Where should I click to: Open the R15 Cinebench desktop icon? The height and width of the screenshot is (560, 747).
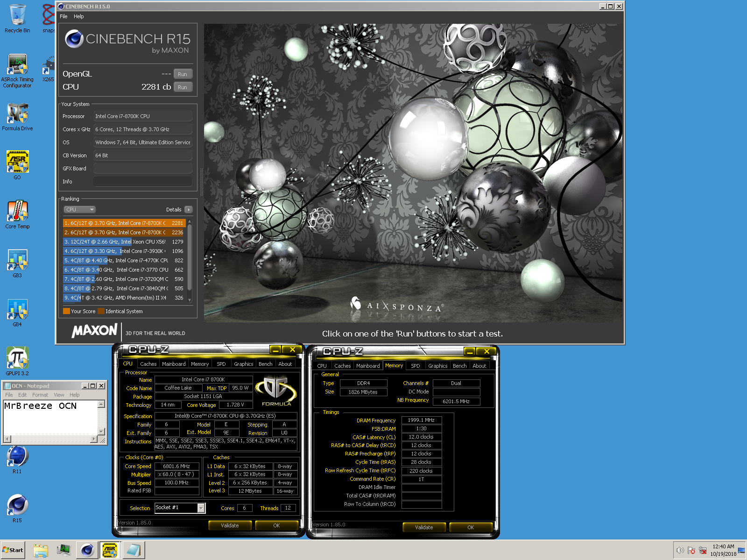[x=17, y=509]
